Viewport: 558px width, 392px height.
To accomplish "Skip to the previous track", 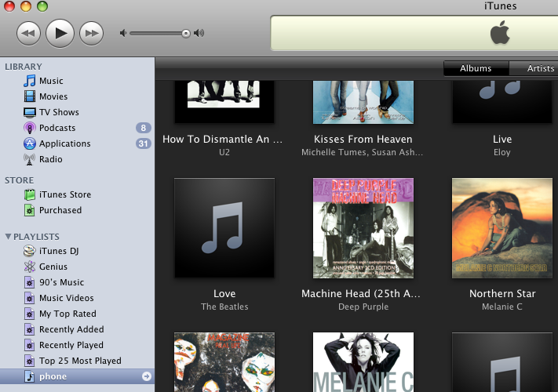I will [x=28, y=34].
